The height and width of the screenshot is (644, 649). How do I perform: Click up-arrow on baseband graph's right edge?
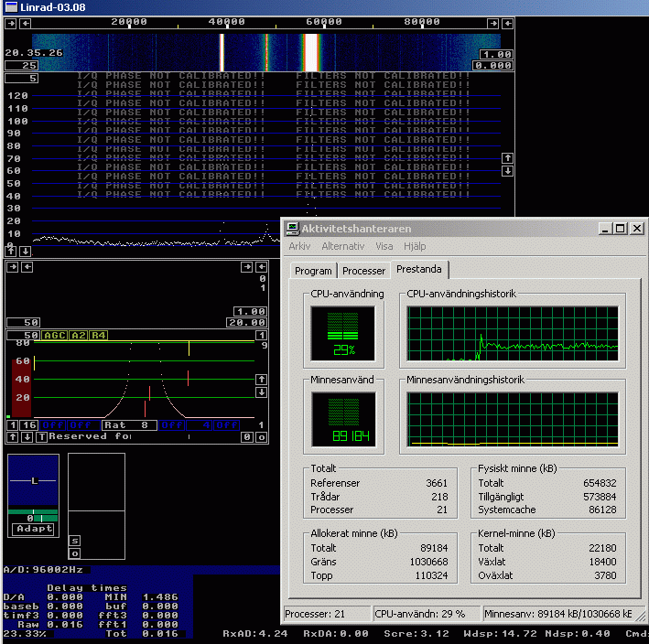click(261, 380)
